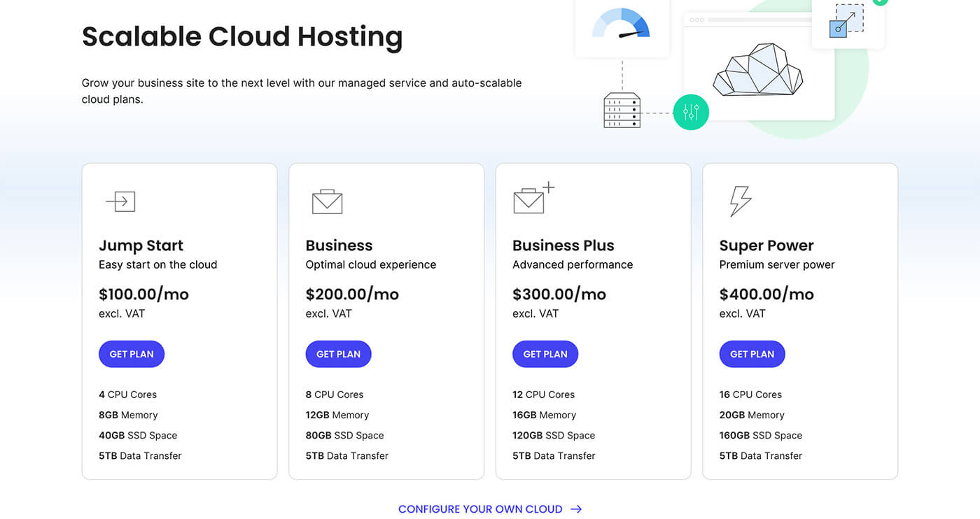
Task: Click '4 CPU Cores' feature
Action: click(127, 394)
